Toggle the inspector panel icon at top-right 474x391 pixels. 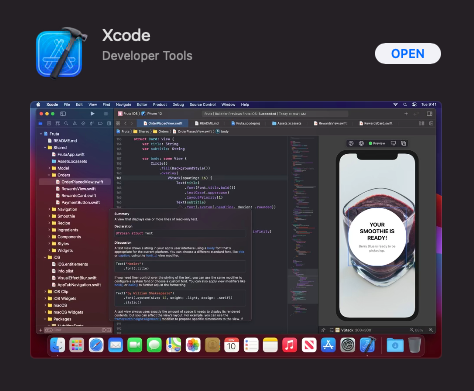[x=429, y=114]
